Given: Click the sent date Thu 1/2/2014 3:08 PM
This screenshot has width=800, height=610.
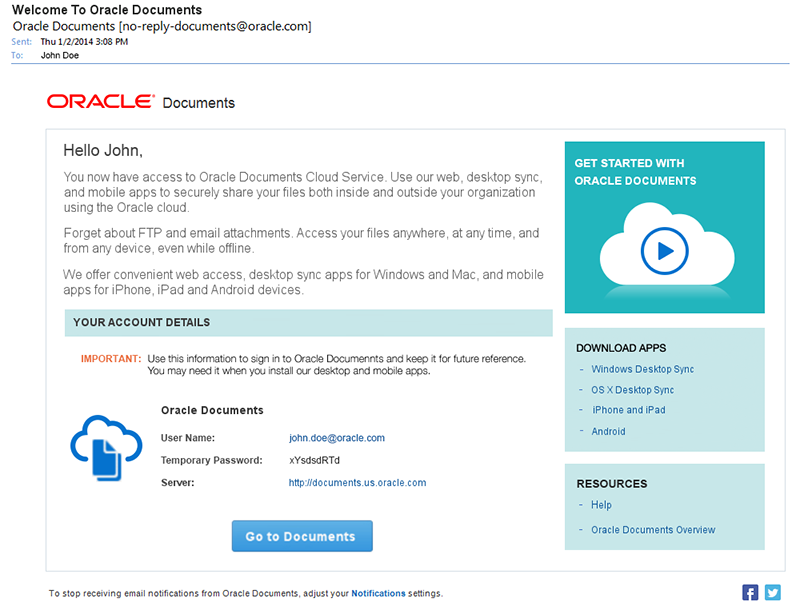Looking at the screenshot, I should coord(84,42).
